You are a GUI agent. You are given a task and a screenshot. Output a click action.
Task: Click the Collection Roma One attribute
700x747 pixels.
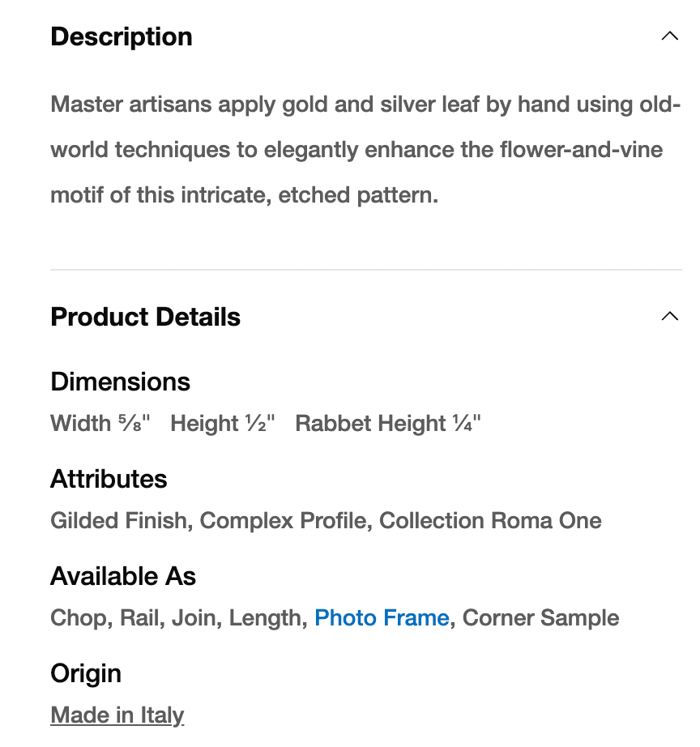[490, 521]
